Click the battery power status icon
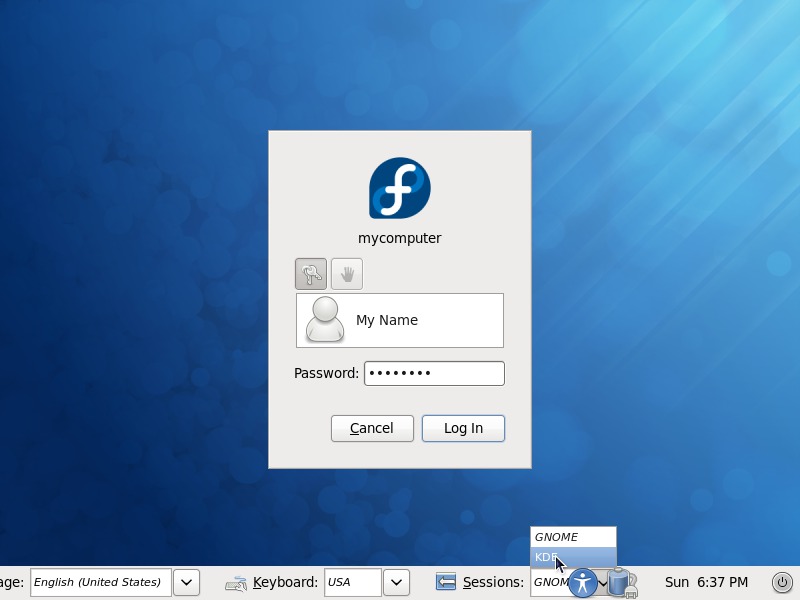Screen dimensions: 800x600 point(622,582)
